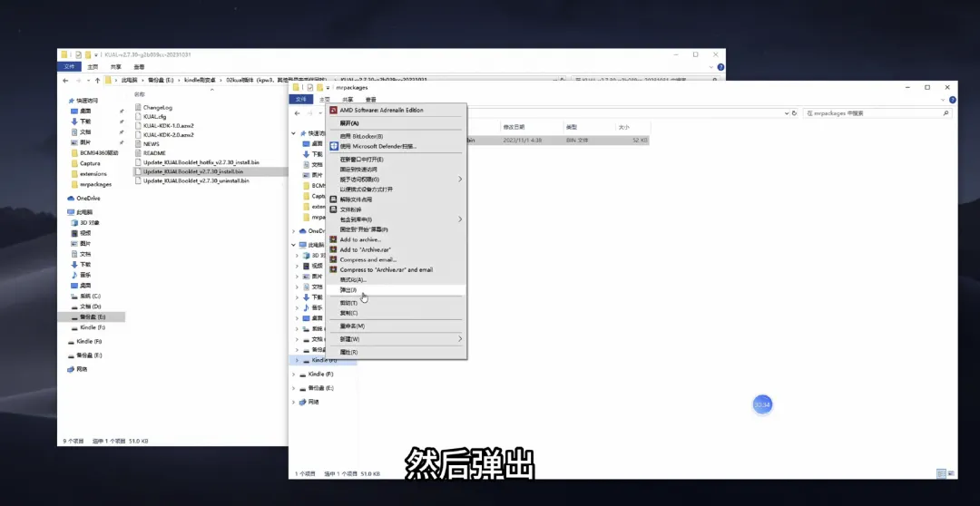Click the icon next to 文件粉碎

tap(334, 209)
